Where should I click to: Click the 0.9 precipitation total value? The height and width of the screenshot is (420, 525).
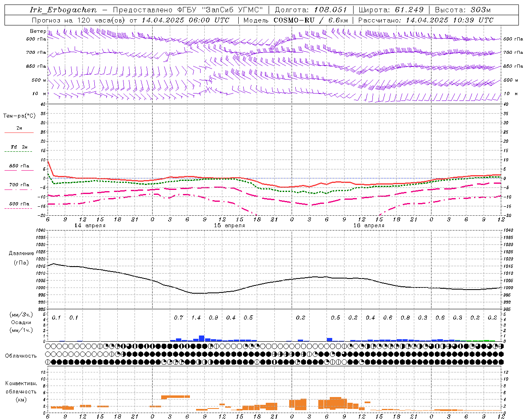point(213,318)
